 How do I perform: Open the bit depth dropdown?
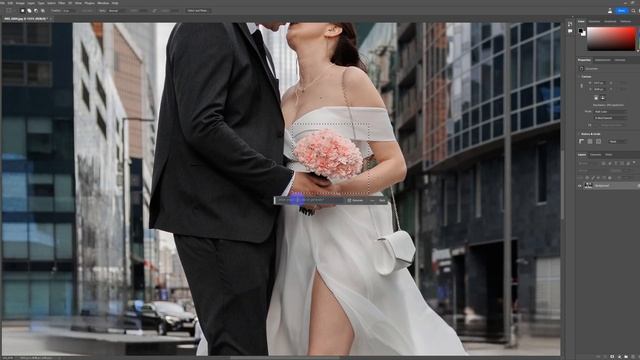pyautogui.click(x=610, y=118)
